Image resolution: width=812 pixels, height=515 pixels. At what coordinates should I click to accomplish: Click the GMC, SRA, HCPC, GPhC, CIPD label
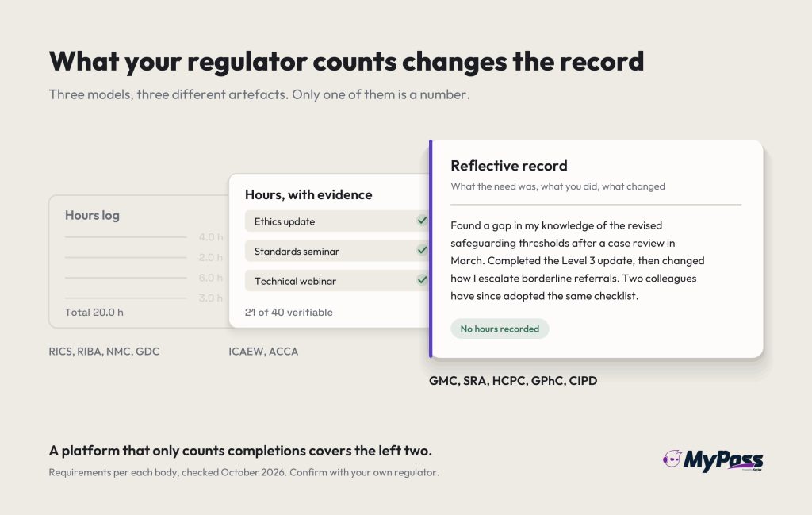[x=513, y=381]
